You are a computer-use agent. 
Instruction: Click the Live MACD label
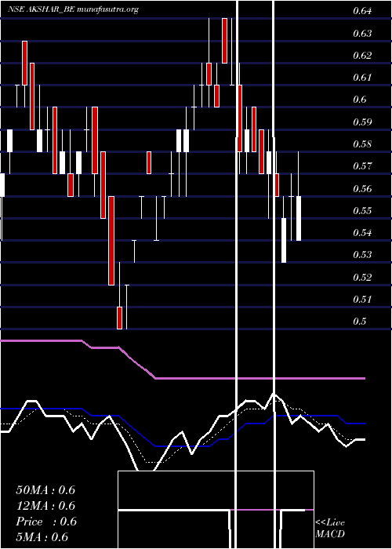coord(330,528)
